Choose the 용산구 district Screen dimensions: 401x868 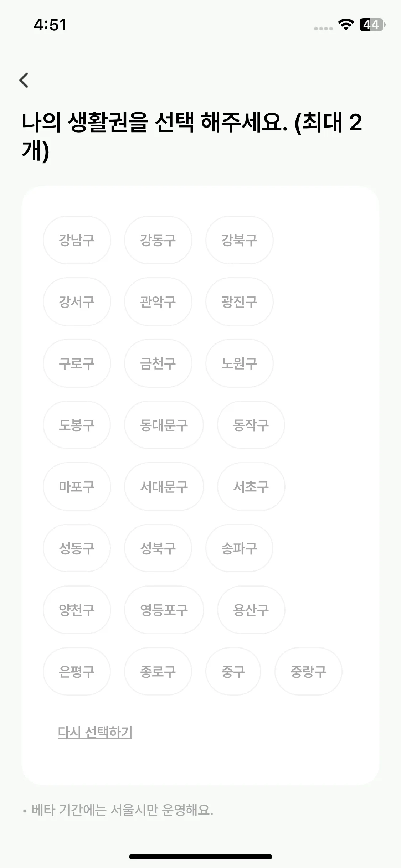pyautogui.click(x=251, y=610)
